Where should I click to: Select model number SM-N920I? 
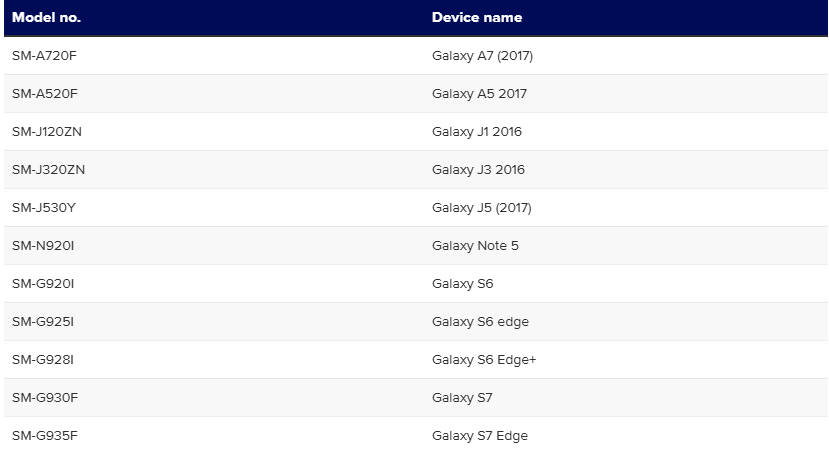(43, 246)
